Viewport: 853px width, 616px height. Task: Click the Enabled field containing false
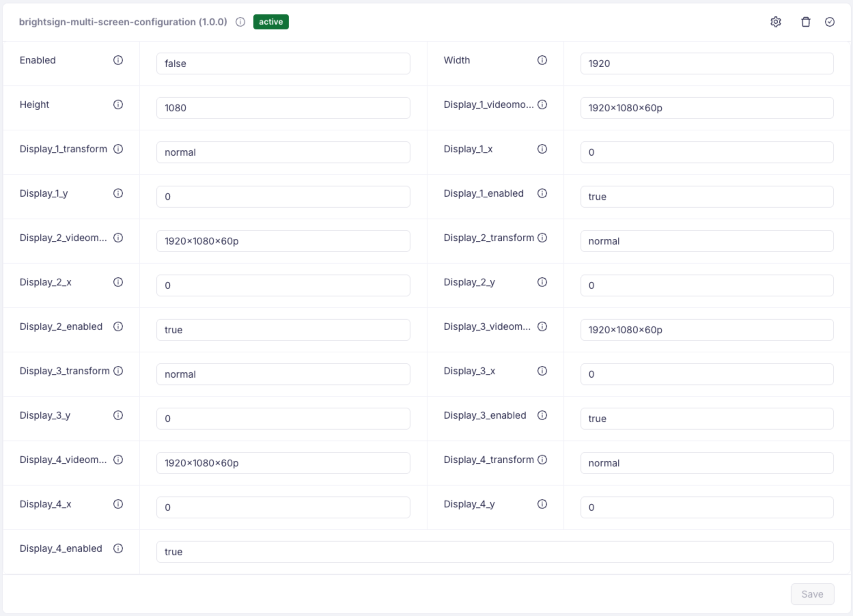(283, 64)
